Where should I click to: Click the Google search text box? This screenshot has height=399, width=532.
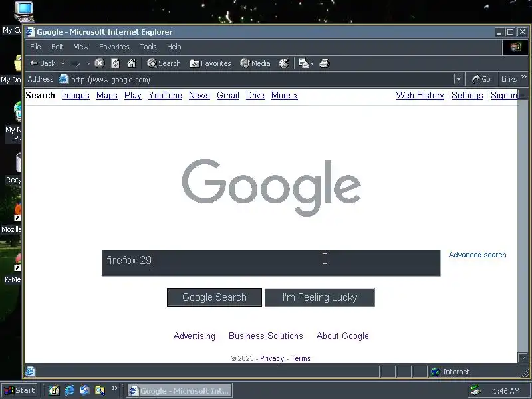click(271, 263)
